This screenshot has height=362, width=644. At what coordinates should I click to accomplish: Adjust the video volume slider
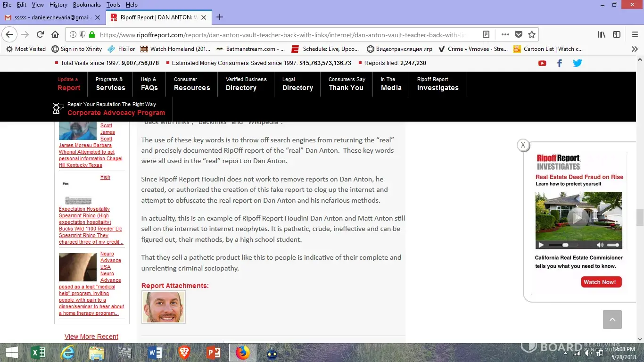pyautogui.click(x=613, y=245)
